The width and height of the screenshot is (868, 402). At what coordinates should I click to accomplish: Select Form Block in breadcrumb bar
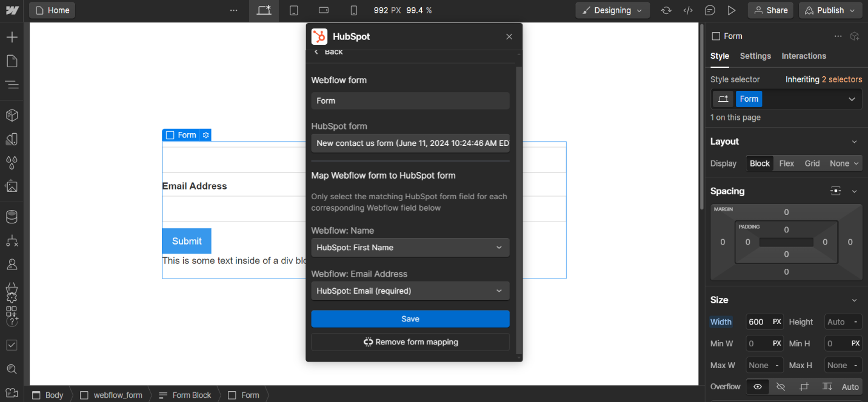coord(185,395)
